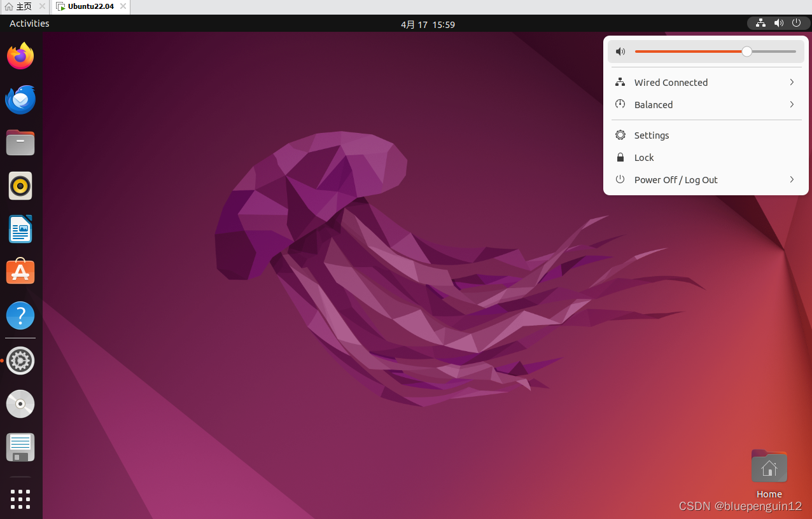Screen dimensions: 812x519
Task: Launch Firefox from the dock
Action: 20,56
